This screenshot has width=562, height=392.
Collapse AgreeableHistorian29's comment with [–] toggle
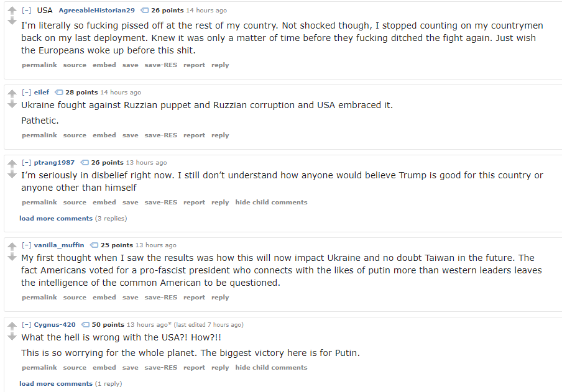(27, 11)
